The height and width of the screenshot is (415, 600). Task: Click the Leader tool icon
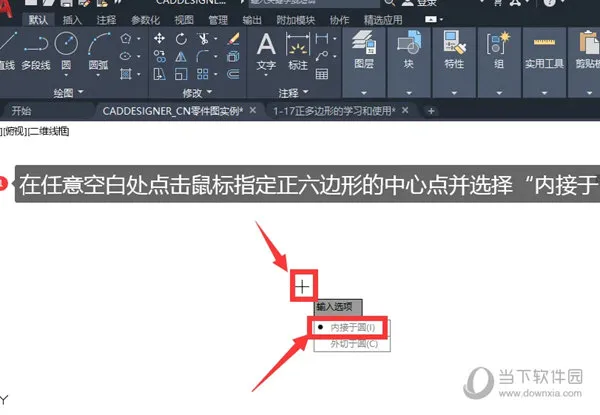click(x=321, y=56)
